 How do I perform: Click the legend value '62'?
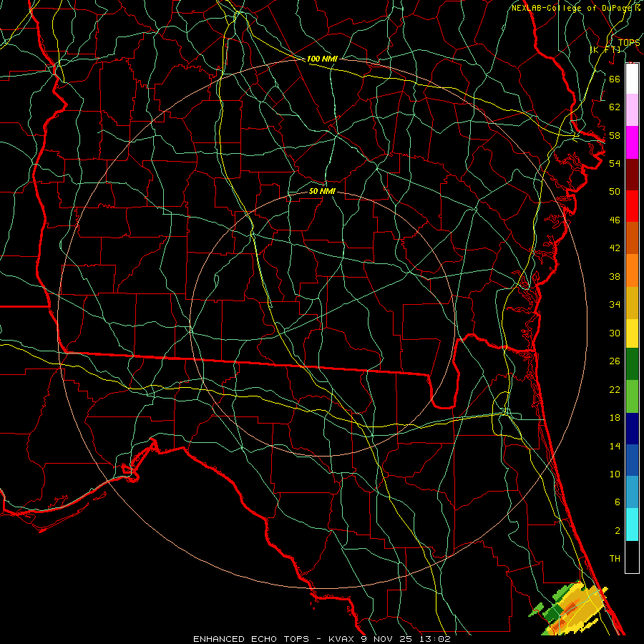pos(615,107)
